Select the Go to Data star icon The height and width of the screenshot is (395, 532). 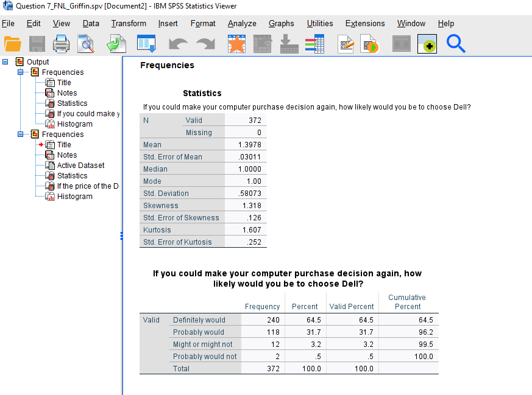(236, 44)
